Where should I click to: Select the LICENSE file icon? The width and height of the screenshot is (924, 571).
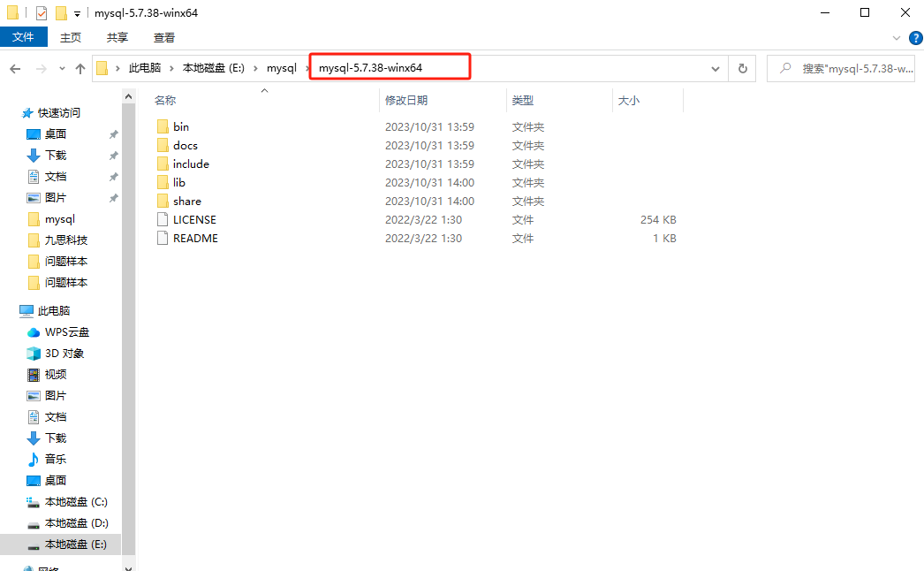tap(163, 219)
